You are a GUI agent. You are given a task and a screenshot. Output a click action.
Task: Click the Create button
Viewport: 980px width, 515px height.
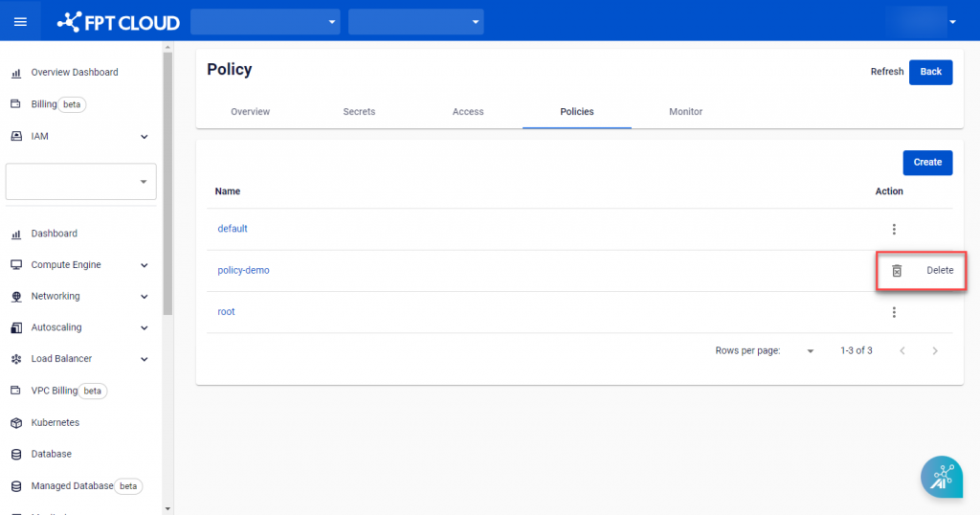point(926,163)
